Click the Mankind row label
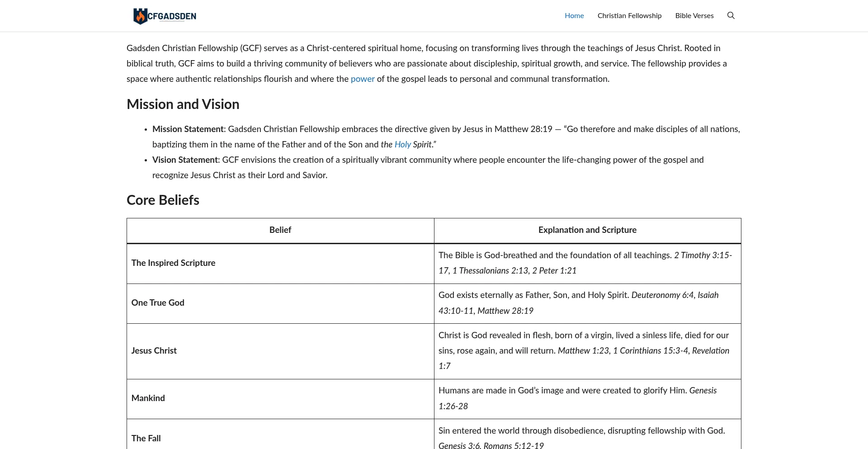The width and height of the screenshot is (868, 449). tap(148, 398)
